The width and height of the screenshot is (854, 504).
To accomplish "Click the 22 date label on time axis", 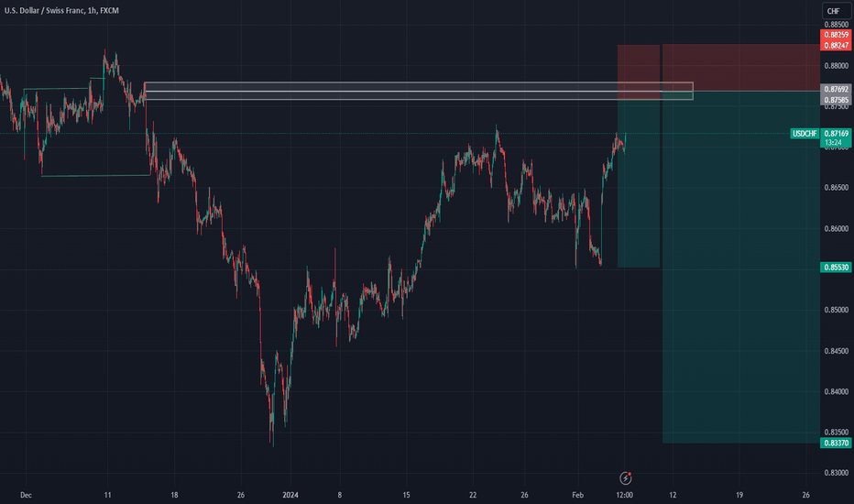I will [473, 495].
